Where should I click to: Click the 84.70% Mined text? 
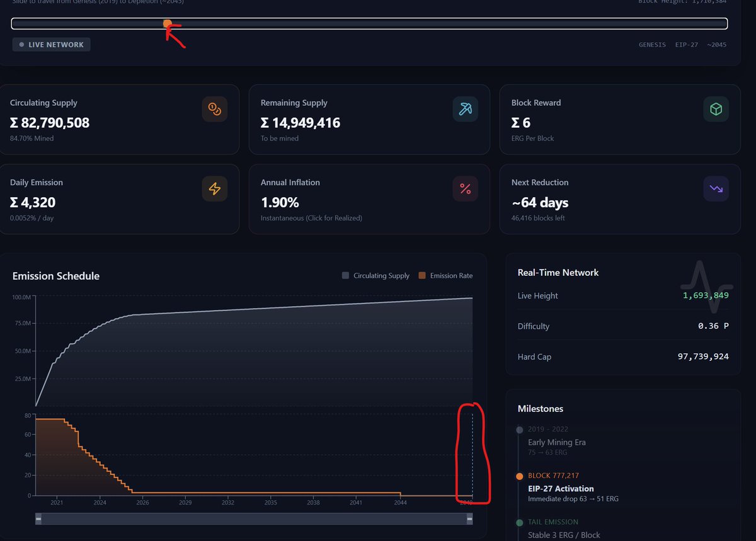point(31,138)
